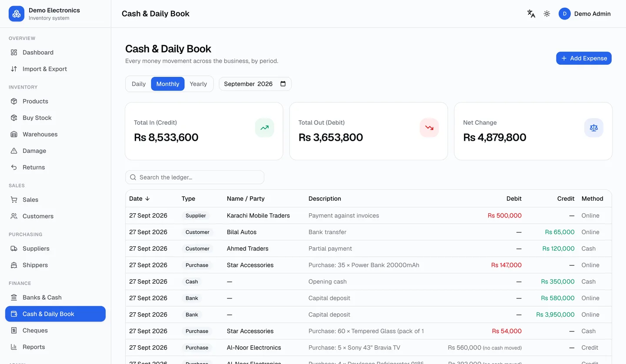Switch to the Yearly period tab
Viewport: 626px width, 364px height.
198,84
